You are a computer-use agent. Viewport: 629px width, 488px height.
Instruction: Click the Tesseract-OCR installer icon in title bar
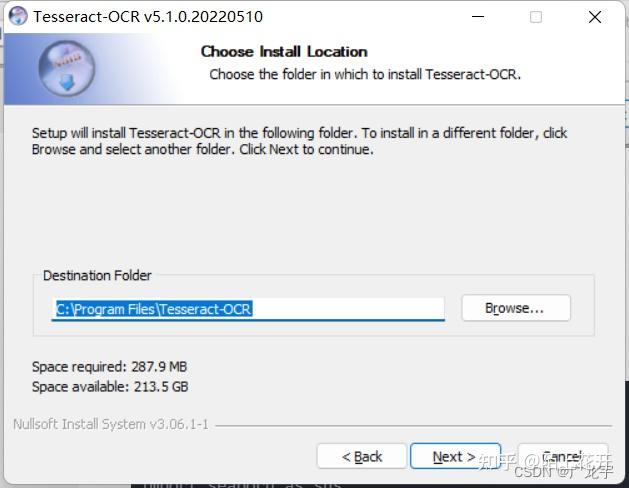18,16
